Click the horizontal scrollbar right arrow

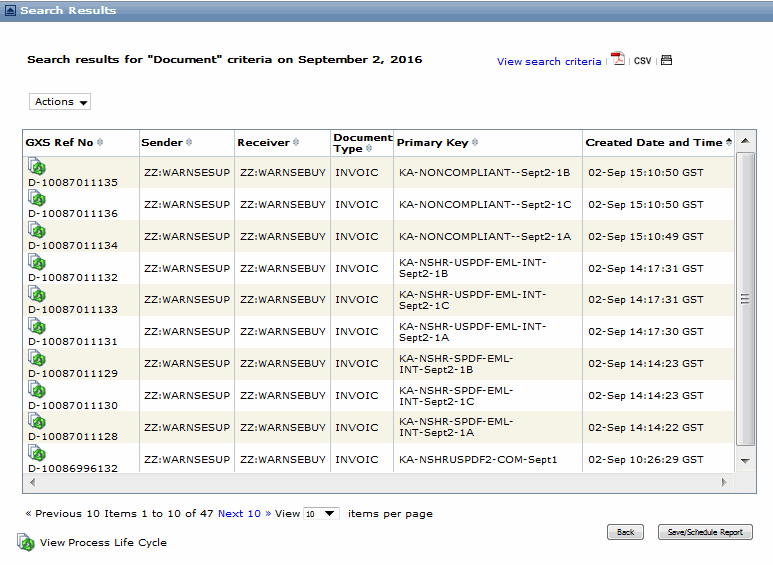725,482
